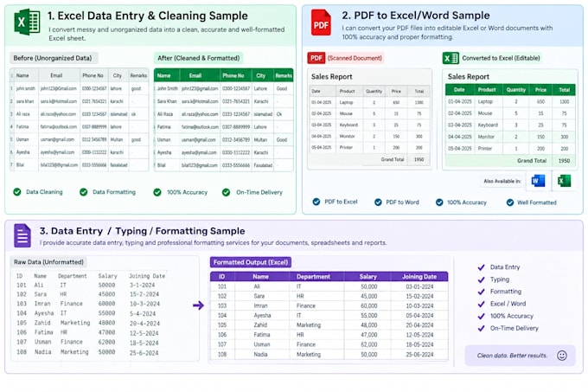The image size is (588, 392).
Task: Click the Sales Report title in the Excel card
Action: click(x=469, y=76)
